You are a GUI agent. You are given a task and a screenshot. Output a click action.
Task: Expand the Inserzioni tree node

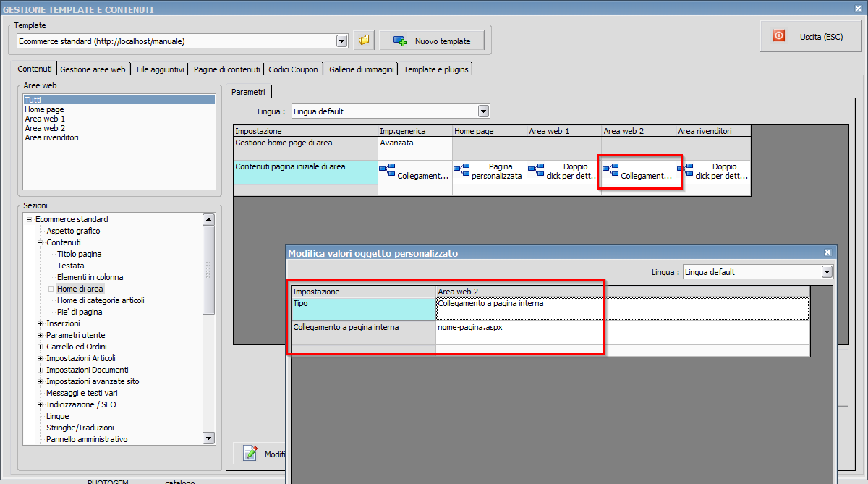point(40,323)
